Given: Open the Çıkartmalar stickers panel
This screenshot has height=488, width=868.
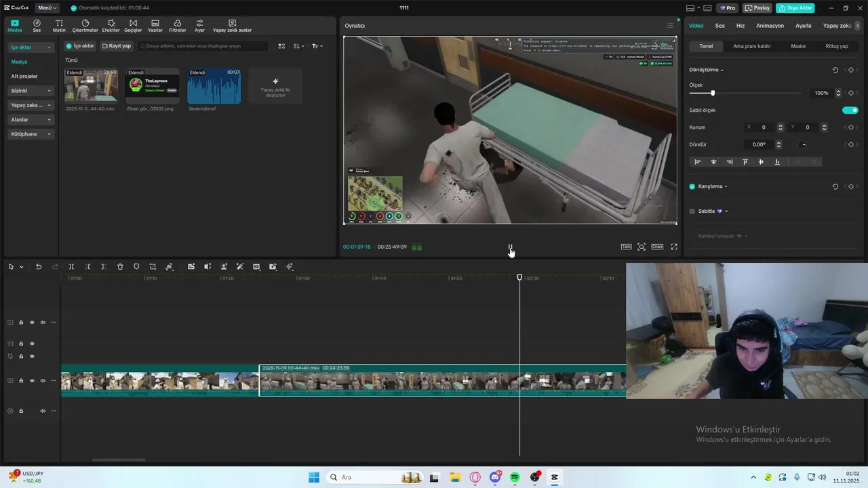Looking at the screenshot, I should [x=85, y=26].
